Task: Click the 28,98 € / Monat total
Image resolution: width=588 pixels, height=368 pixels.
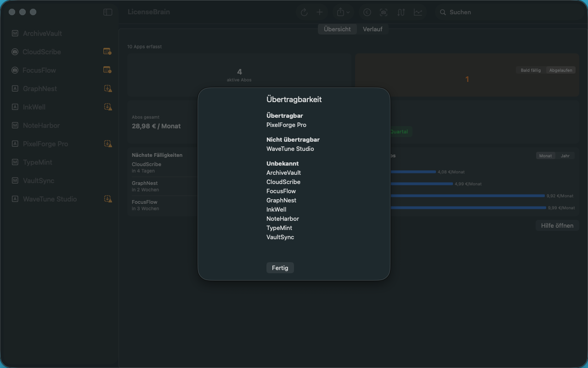Action: point(156,126)
